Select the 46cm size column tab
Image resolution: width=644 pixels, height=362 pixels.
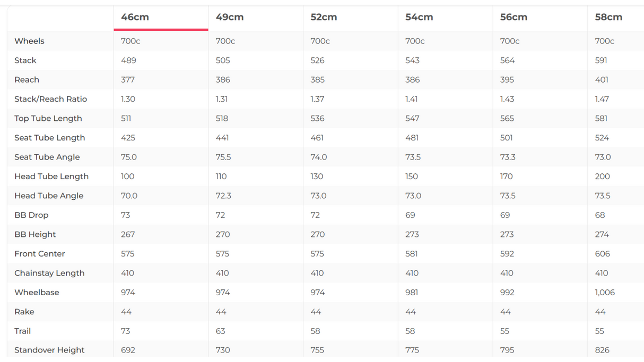point(135,17)
